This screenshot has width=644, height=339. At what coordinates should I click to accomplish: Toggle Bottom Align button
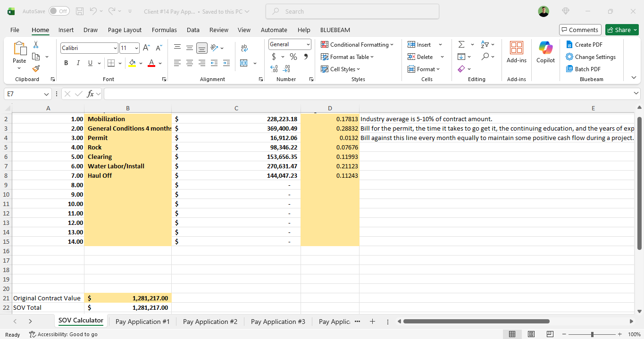coord(202,48)
